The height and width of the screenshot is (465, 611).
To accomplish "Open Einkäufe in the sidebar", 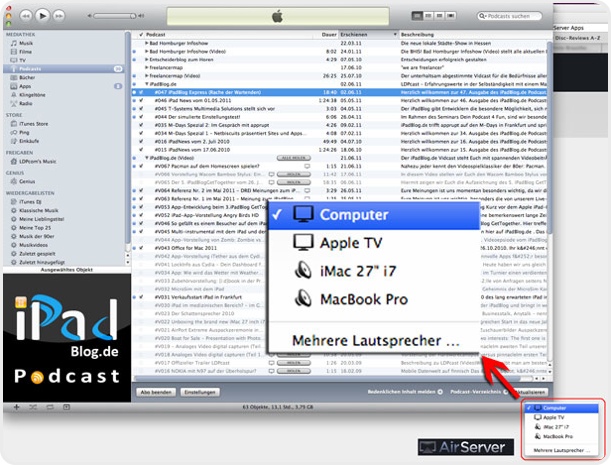I will [29, 141].
